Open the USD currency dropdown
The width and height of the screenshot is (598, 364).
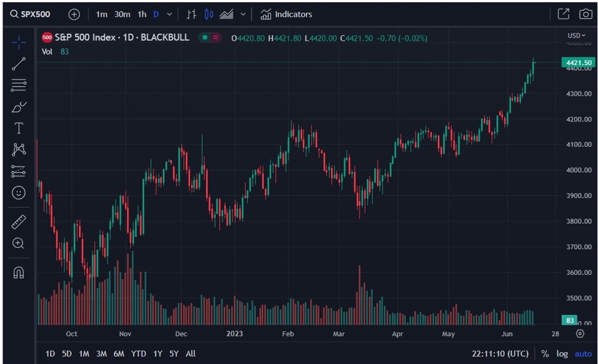[x=576, y=35]
